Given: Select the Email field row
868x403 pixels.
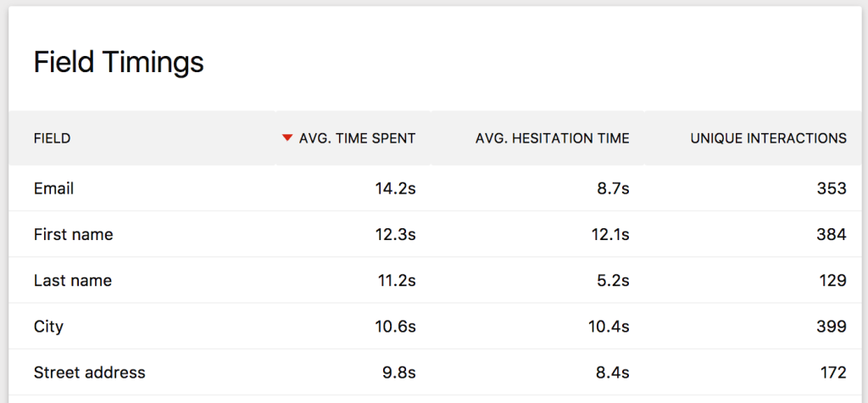Looking at the screenshot, I should 53,188.
